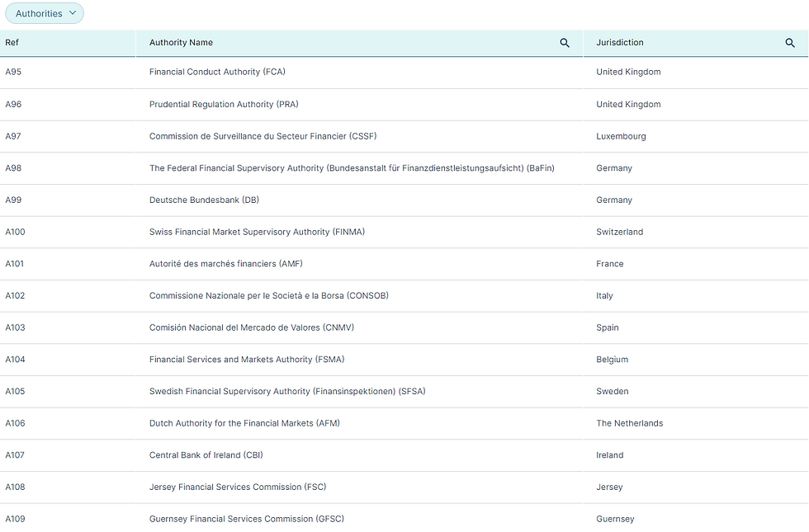Select The Federal Financial Supervisory Authority (BaFin)
Image resolution: width=809 pixels, height=532 pixels.
[x=352, y=168]
